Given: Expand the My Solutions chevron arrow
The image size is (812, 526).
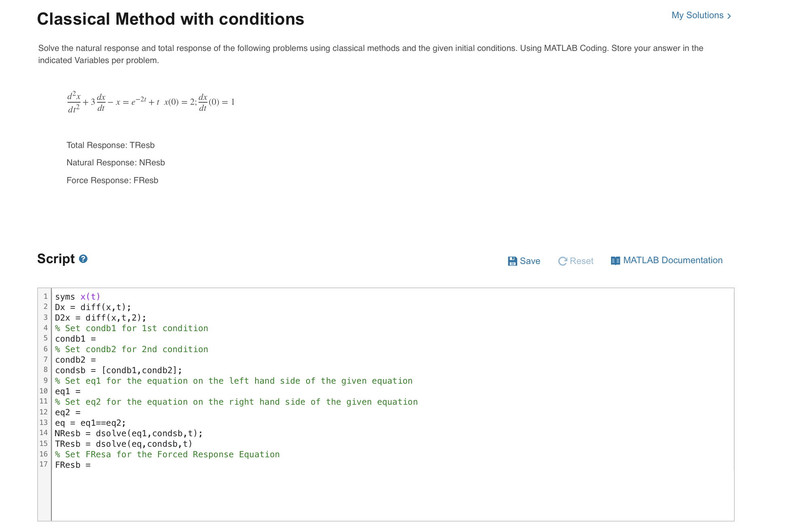Looking at the screenshot, I should tap(729, 16).
